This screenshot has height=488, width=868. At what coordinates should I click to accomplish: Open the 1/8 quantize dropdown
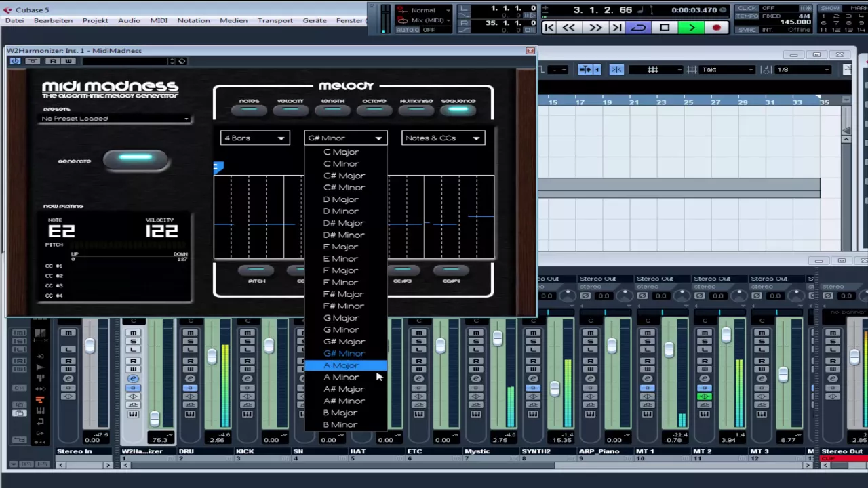tap(804, 69)
